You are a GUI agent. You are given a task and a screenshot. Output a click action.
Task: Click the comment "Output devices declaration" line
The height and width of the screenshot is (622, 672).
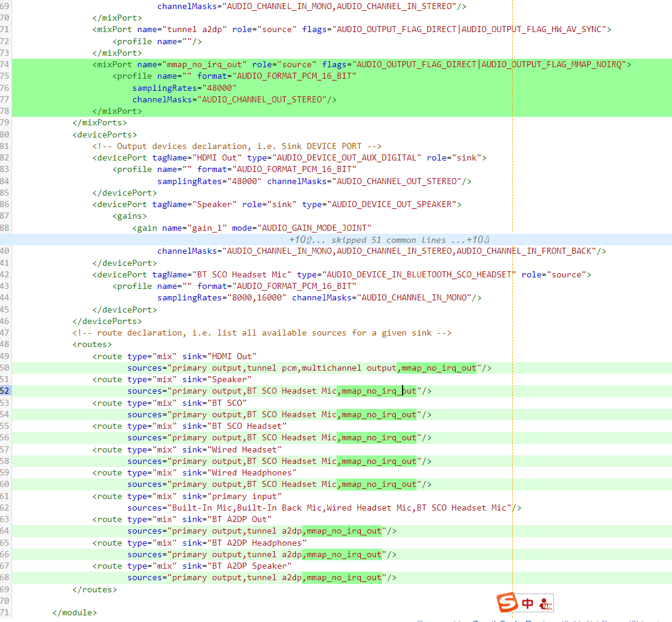pyautogui.click(x=237, y=146)
